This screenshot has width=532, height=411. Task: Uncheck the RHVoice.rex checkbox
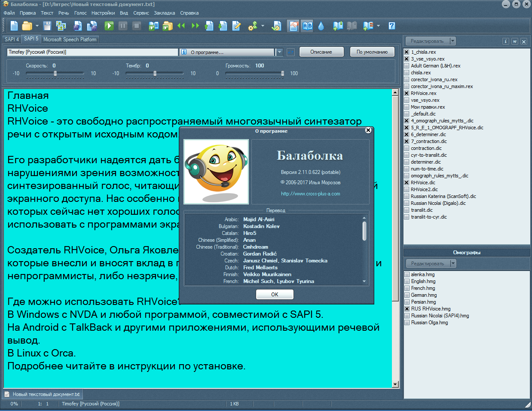click(407, 93)
